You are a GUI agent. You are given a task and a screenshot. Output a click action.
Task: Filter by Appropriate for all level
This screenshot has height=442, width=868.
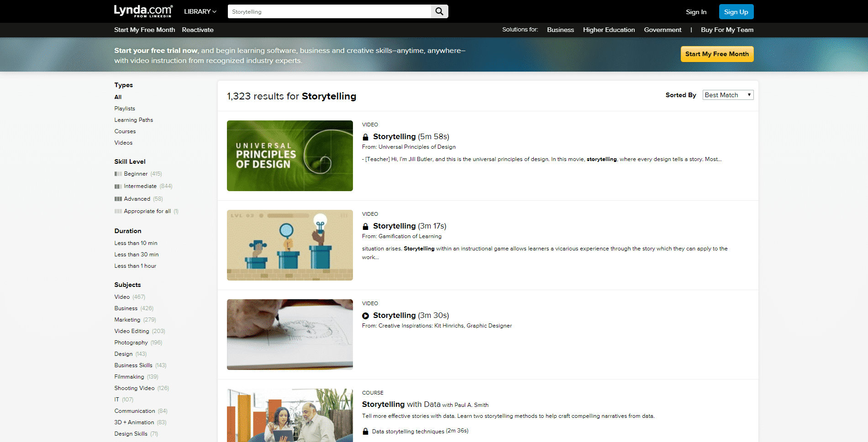pos(147,211)
